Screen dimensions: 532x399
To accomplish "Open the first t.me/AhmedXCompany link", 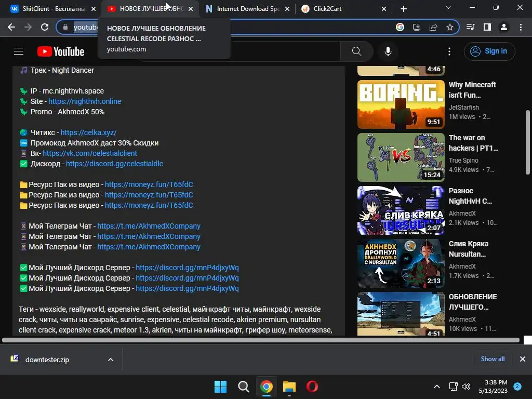I will pyautogui.click(x=149, y=226).
